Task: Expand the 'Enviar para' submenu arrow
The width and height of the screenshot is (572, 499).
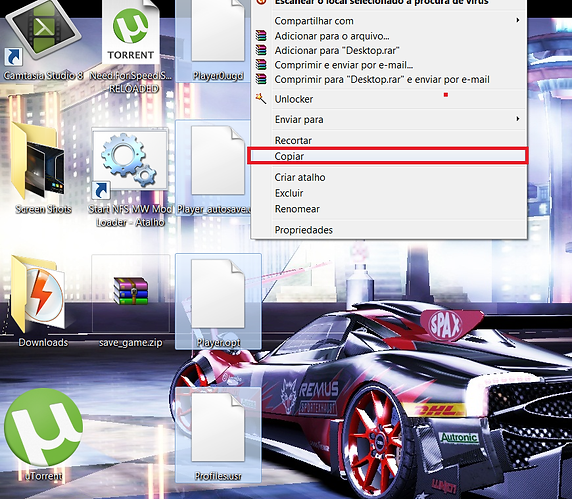Action: [518, 119]
